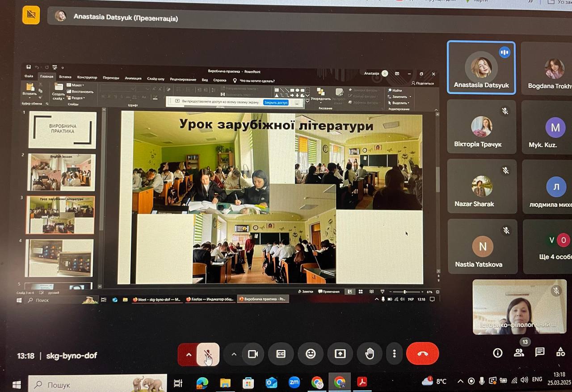This screenshot has height=392, width=572.
Task: Click the Windows Start button
Action: tap(17, 384)
